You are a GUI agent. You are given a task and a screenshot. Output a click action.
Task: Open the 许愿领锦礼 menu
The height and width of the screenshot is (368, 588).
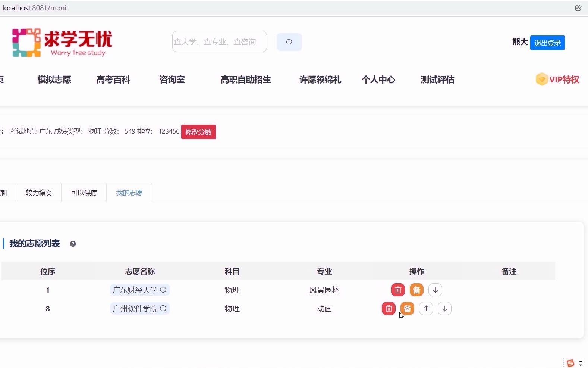(x=320, y=79)
